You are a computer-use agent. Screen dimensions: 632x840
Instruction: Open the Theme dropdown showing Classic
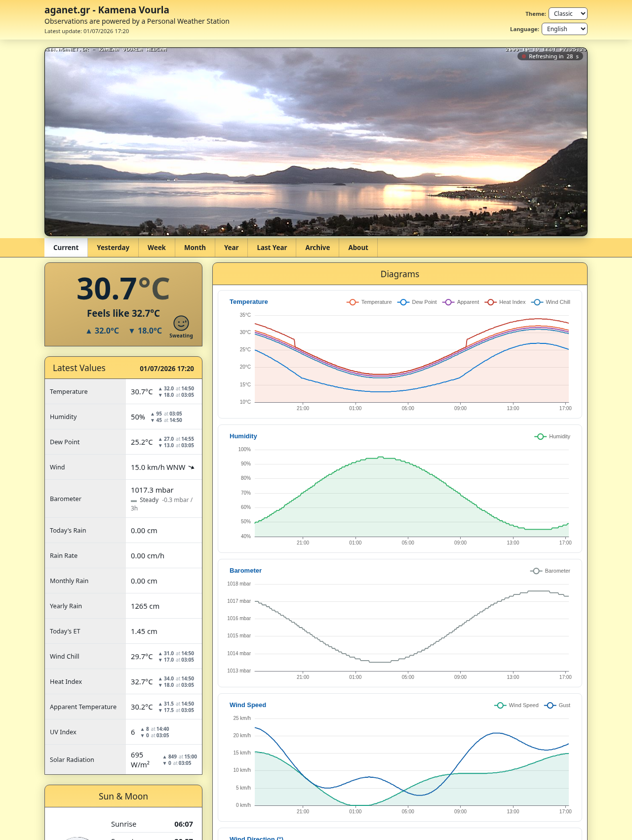(x=568, y=14)
